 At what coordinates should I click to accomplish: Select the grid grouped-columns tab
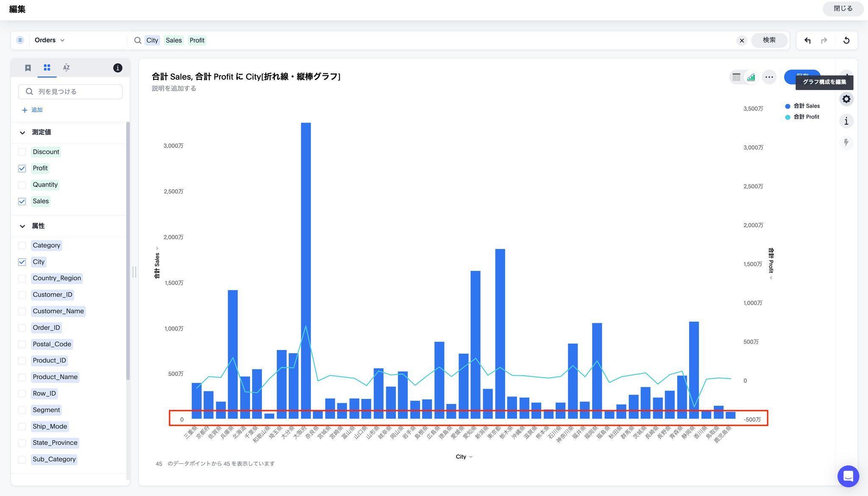(47, 68)
